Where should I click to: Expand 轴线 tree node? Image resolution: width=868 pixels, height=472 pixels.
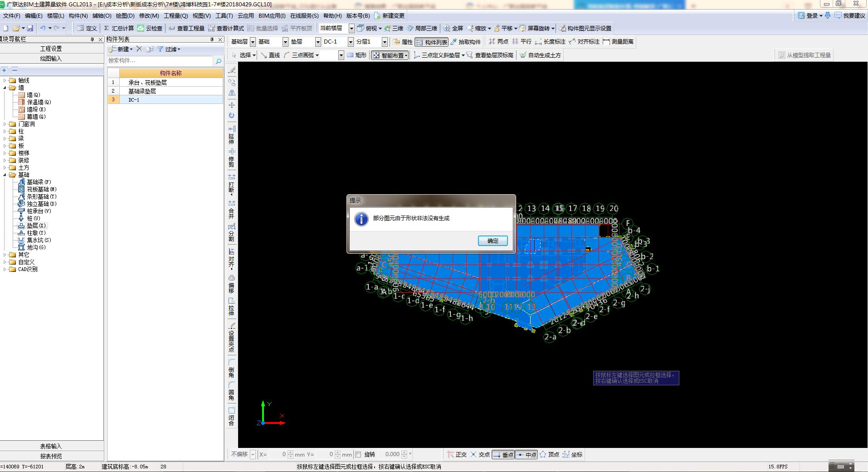click(x=5, y=80)
